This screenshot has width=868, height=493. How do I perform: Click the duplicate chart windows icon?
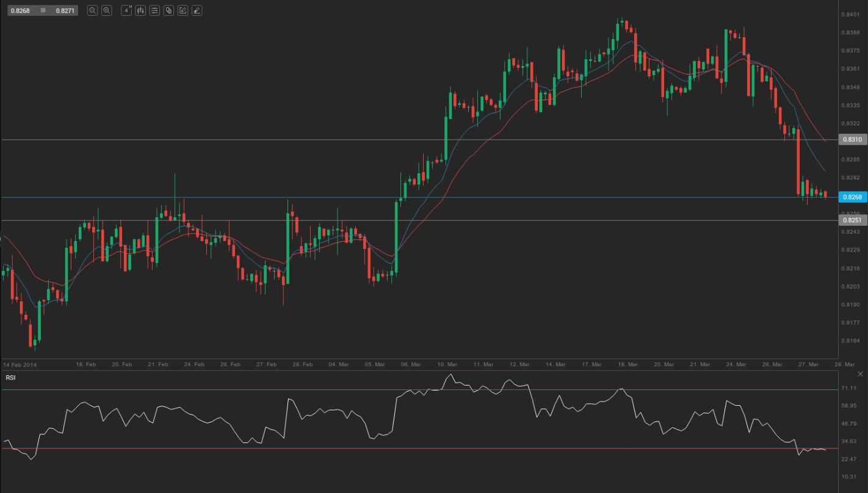point(168,10)
